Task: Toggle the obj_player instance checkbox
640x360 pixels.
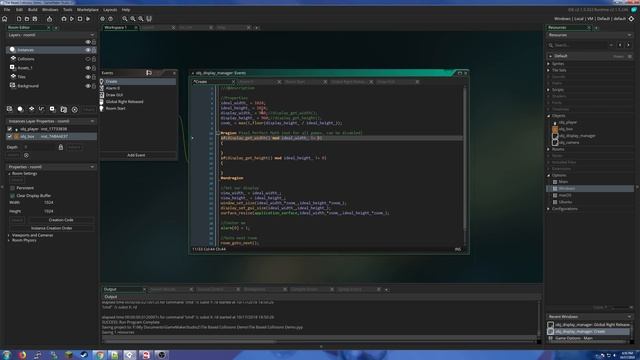Action: point(9,129)
